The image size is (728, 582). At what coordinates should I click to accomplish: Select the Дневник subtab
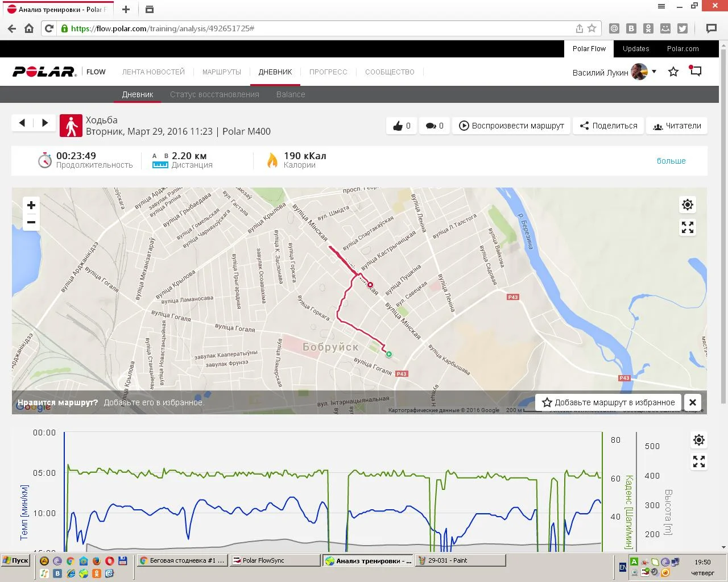coord(138,94)
